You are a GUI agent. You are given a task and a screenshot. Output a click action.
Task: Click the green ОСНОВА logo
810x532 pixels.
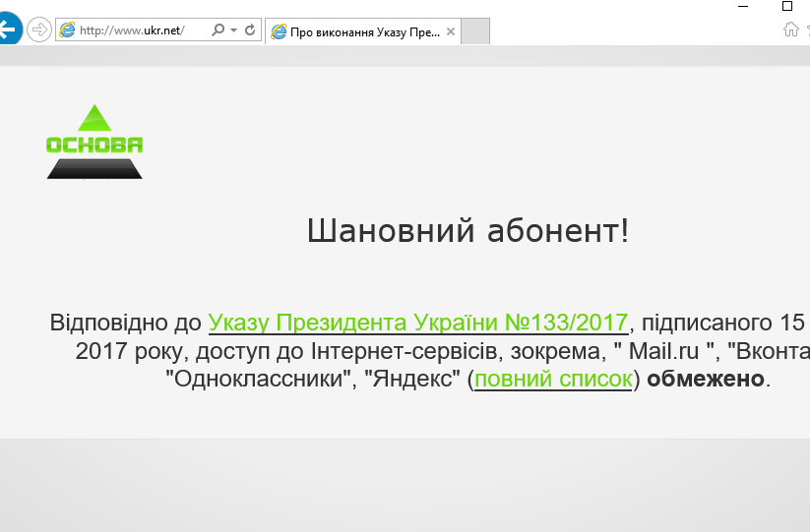click(x=94, y=143)
